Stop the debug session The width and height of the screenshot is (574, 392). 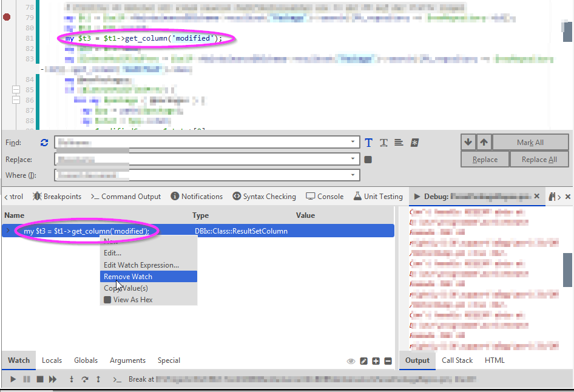pyautogui.click(x=40, y=379)
